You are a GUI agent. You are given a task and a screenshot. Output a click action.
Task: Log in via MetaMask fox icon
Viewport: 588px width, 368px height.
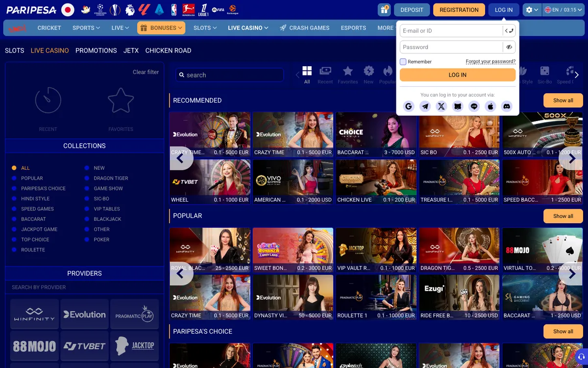pyautogui.click(x=458, y=106)
